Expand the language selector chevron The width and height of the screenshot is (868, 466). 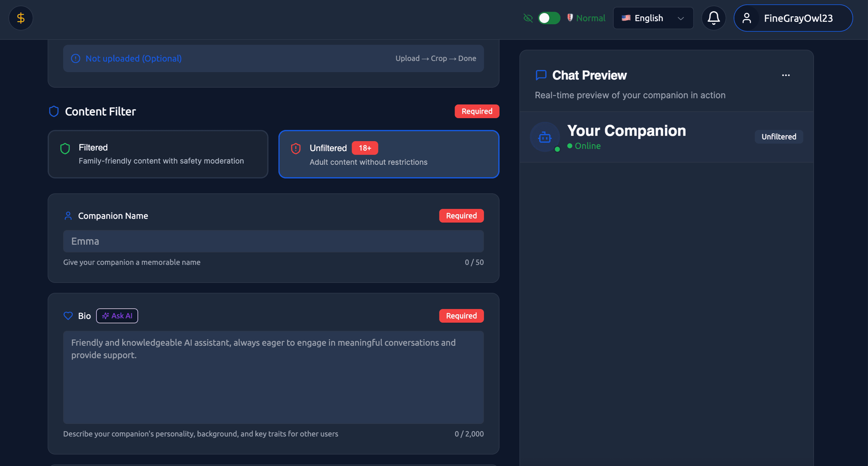pos(681,18)
